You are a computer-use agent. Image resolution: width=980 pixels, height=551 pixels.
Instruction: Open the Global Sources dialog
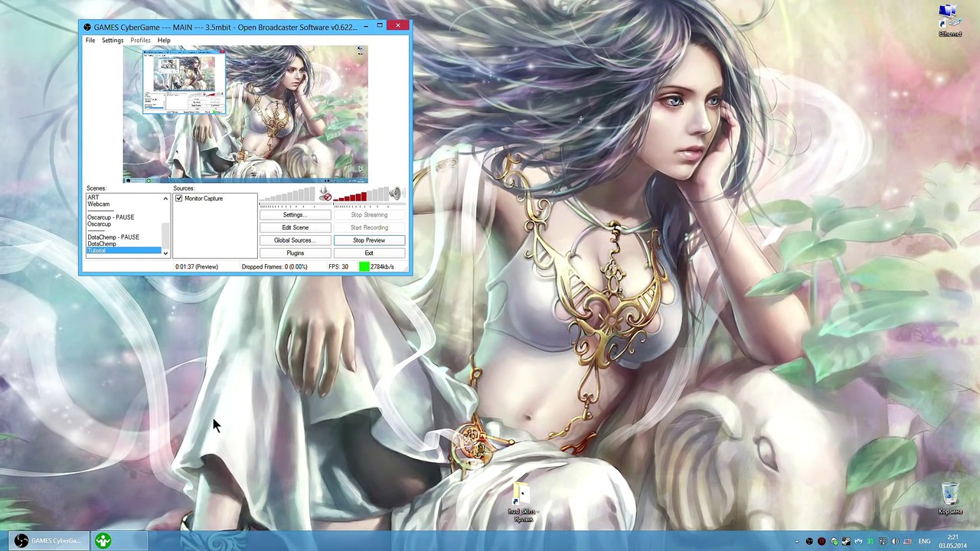295,240
